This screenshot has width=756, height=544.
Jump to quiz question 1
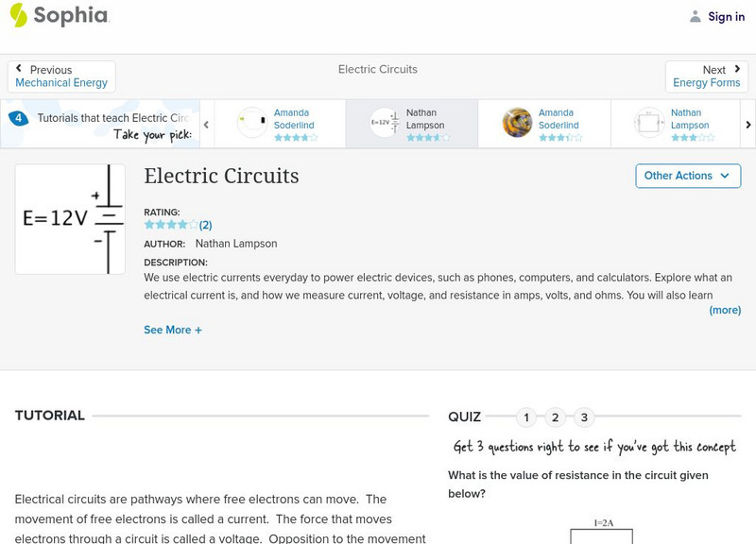[x=527, y=417]
